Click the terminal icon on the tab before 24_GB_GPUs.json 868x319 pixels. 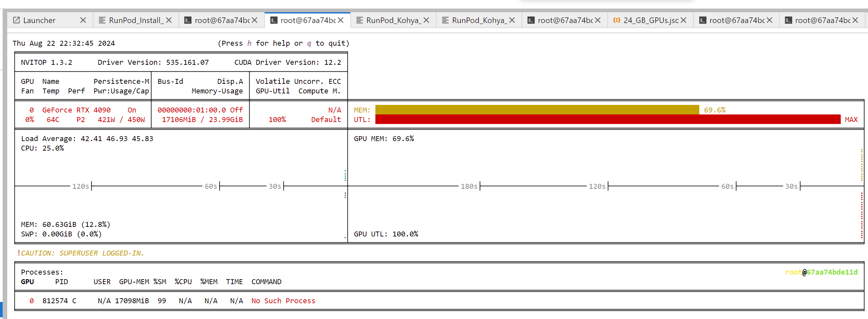click(531, 20)
